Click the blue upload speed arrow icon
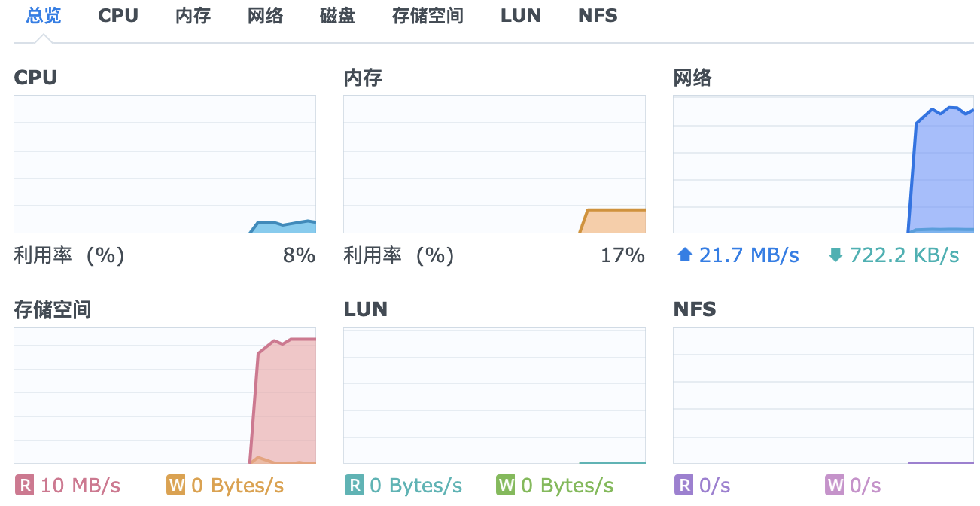The image size is (980, 506). point(684,255)
